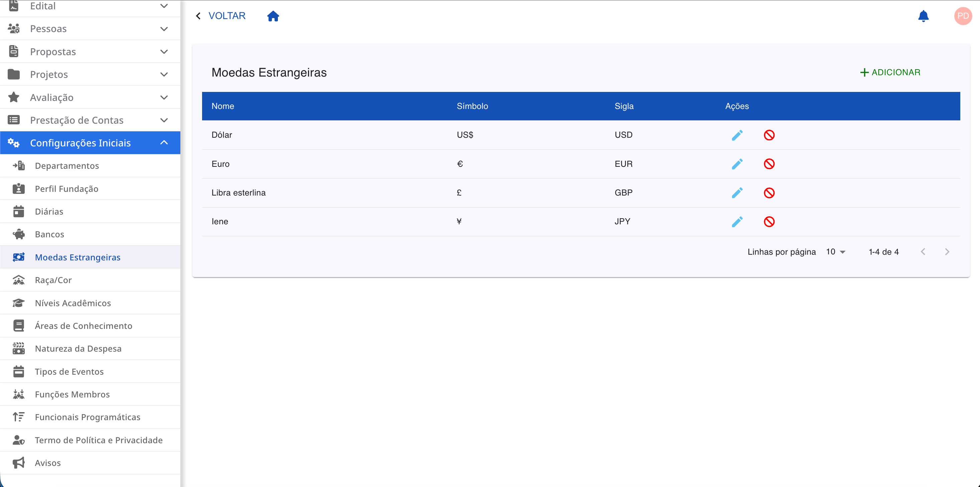Open the rows per page dropdown
980x487 pixels.
pyautogui.click(x=836, y=252)
